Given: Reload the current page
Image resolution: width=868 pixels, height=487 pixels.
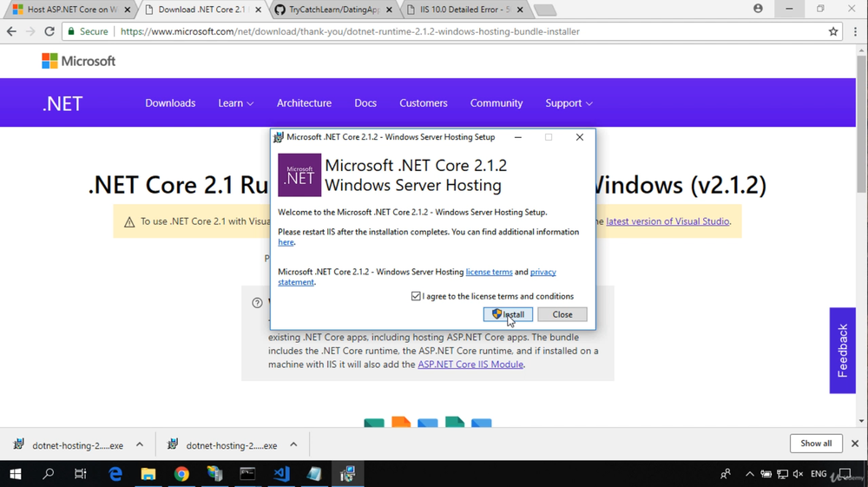Looking at the screenshot, I should (x=49, y=31).
